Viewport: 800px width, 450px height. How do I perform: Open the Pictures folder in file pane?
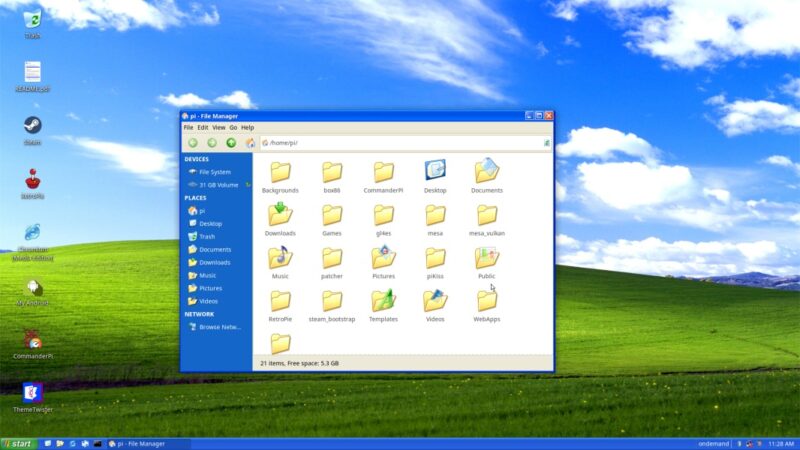point(383,263)
